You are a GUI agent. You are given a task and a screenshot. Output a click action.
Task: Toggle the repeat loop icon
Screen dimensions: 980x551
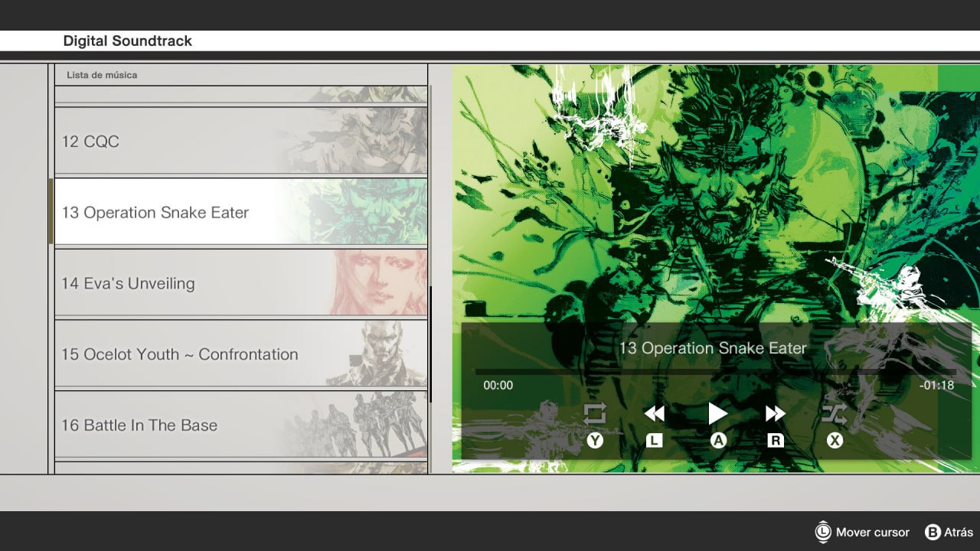594,414
